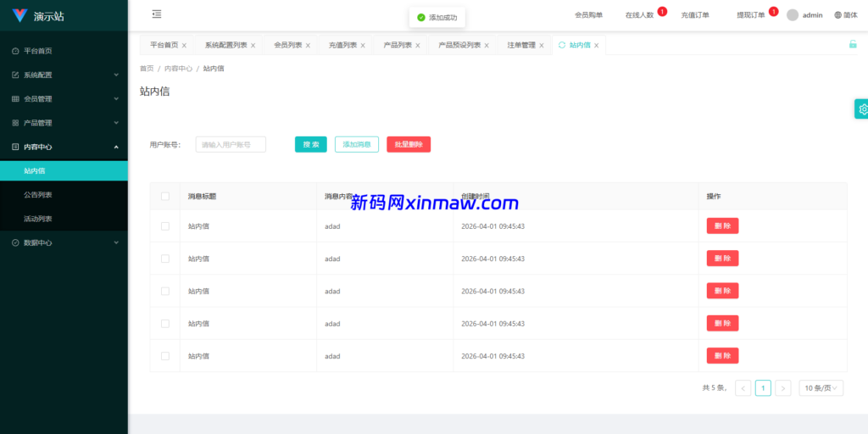The height and width of the screenshot is (434, 868).
Task: Close the 会员列表 tab
Action: click(308, 46)
